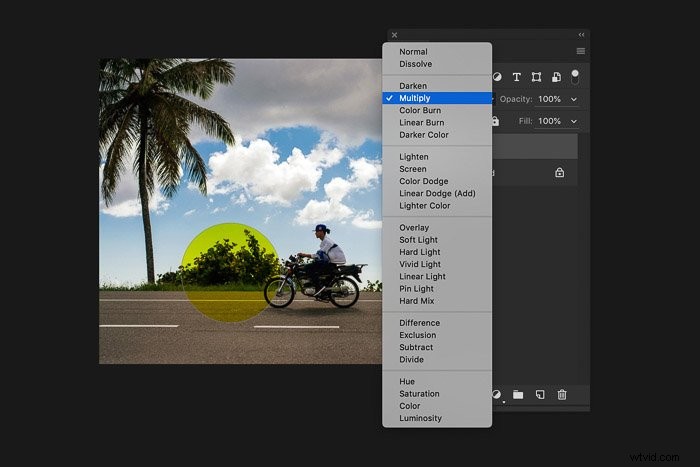
Task: Choose Color Burn blend mode
Action: coord(437,110)
